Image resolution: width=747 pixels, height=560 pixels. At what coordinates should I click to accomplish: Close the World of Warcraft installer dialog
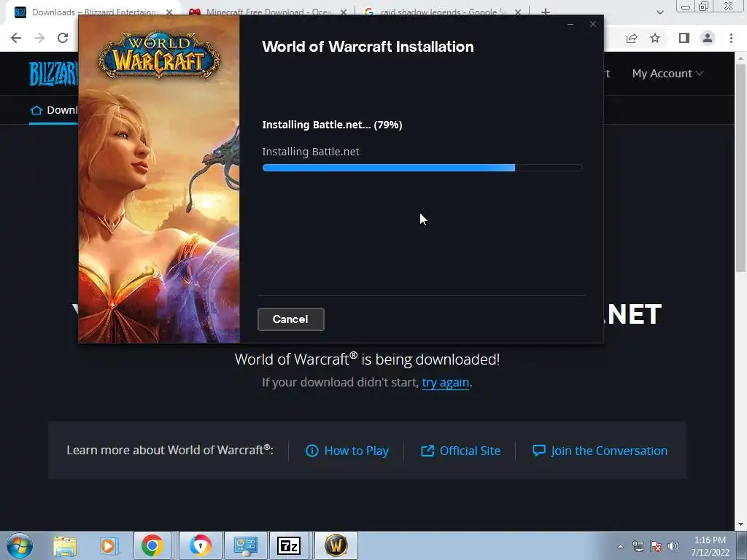[x=592, y=24]
